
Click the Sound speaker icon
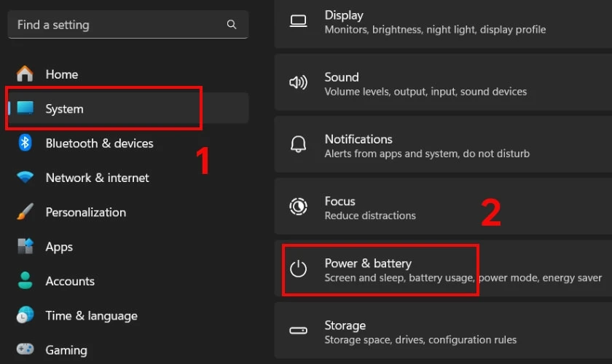pyautogui.click(x=298, y=82)
